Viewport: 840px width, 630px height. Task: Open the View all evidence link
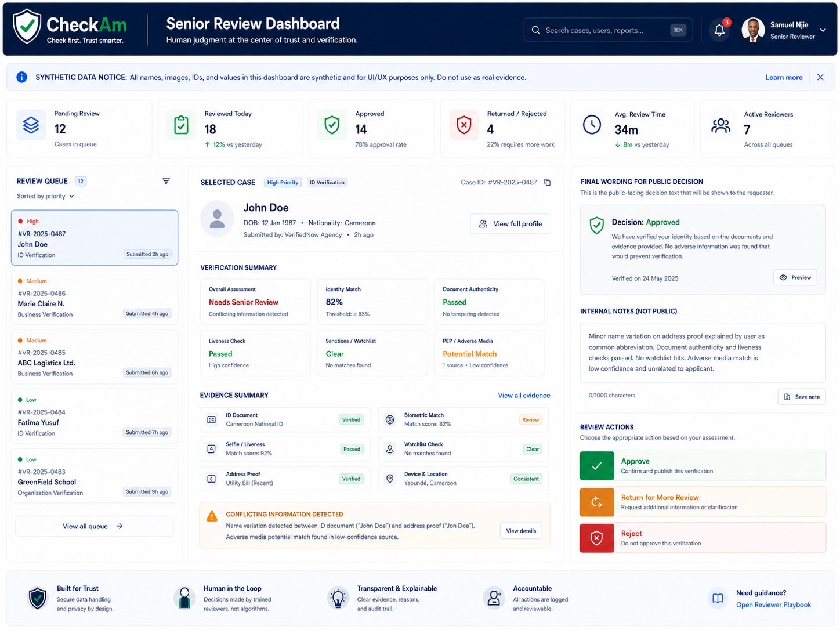click(x=524, y=396)
